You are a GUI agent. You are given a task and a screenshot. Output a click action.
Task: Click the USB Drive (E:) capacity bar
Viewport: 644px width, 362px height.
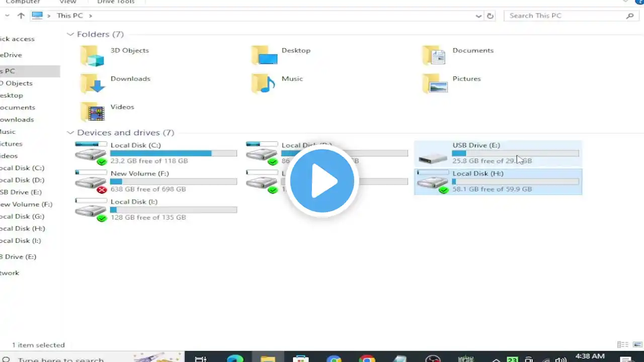[515, 153]
